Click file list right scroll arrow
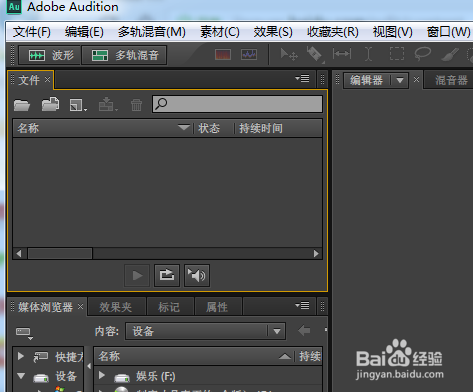The width and height of the screenshot is (473, 392). pos(316,254)
